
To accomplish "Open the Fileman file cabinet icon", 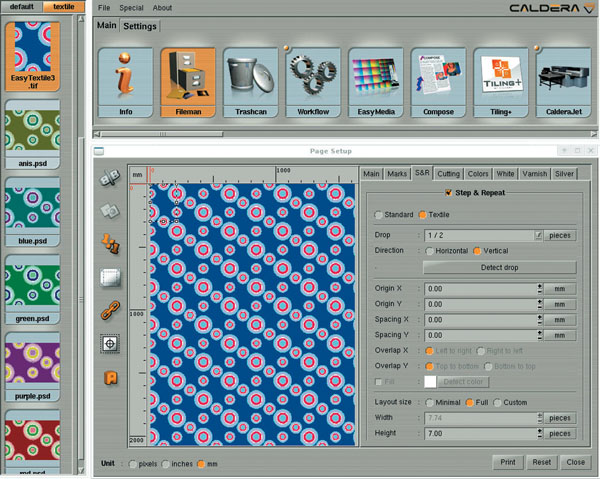I will (188, 83).
